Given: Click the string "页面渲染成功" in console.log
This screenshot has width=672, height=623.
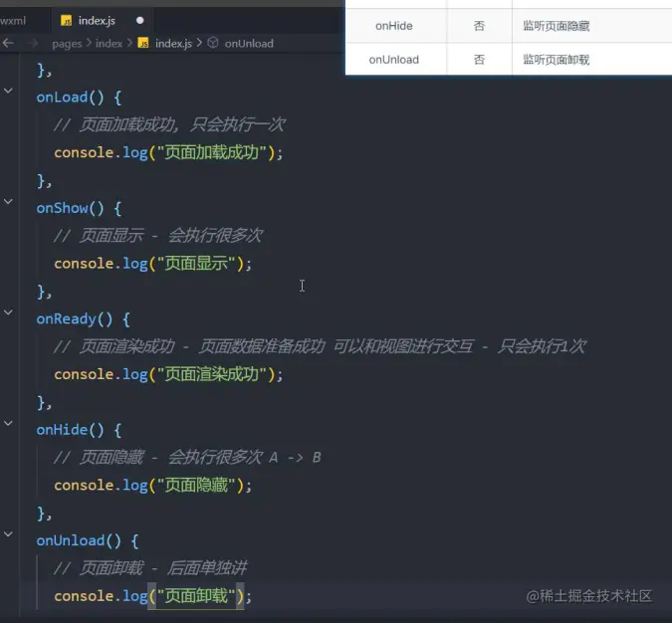Looking at the screenshot, I should click(212, 374).
